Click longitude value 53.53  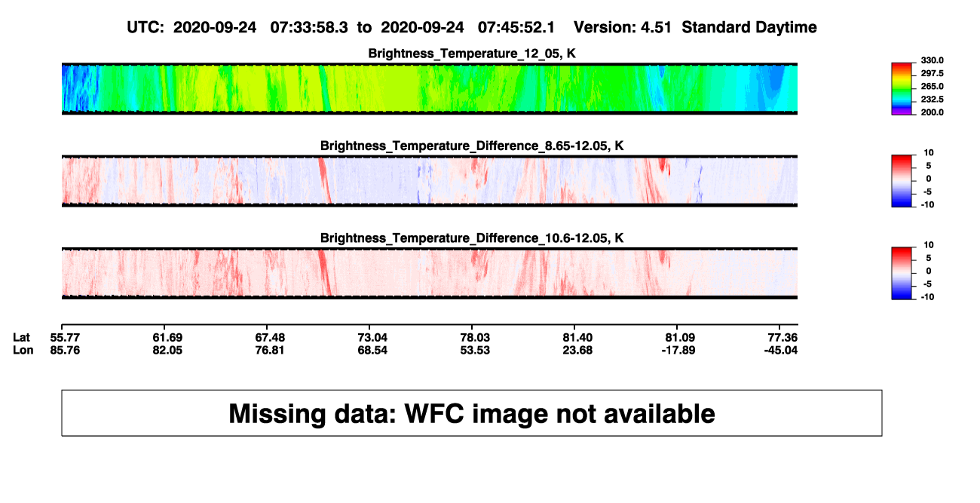pyautogui.click(x=473, y=350)
